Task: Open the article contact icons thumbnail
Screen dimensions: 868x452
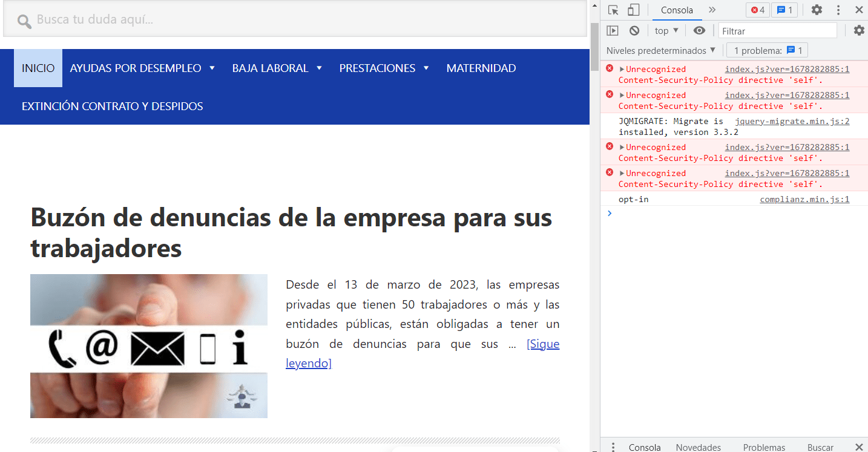Action: click(x=149, y=346)
